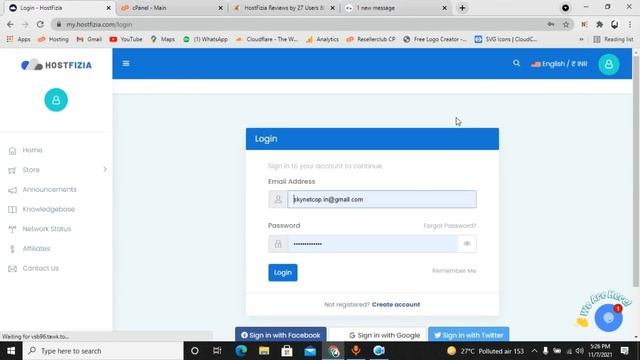Viewport: 640px width, 360px height.
Task: Expand the Store menu chevron
Action: [105, 169]
